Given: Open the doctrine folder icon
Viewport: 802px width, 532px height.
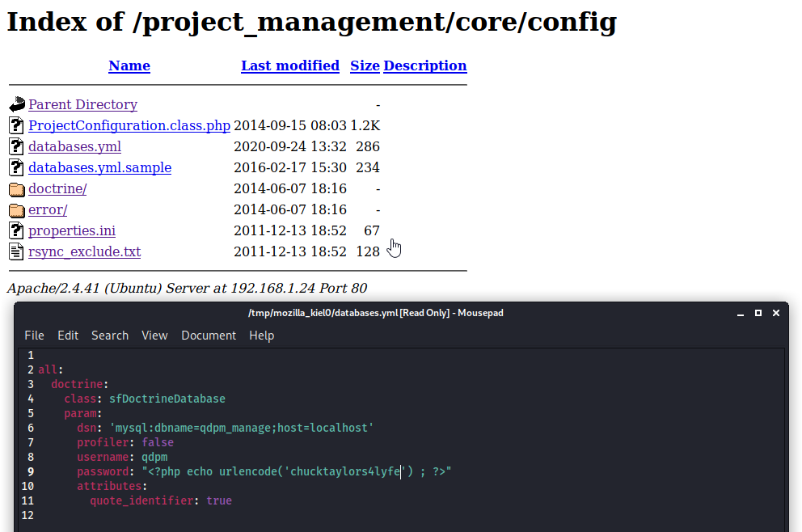Looking at the screenshot, I should pyautogui.click(x=16, y=188).
